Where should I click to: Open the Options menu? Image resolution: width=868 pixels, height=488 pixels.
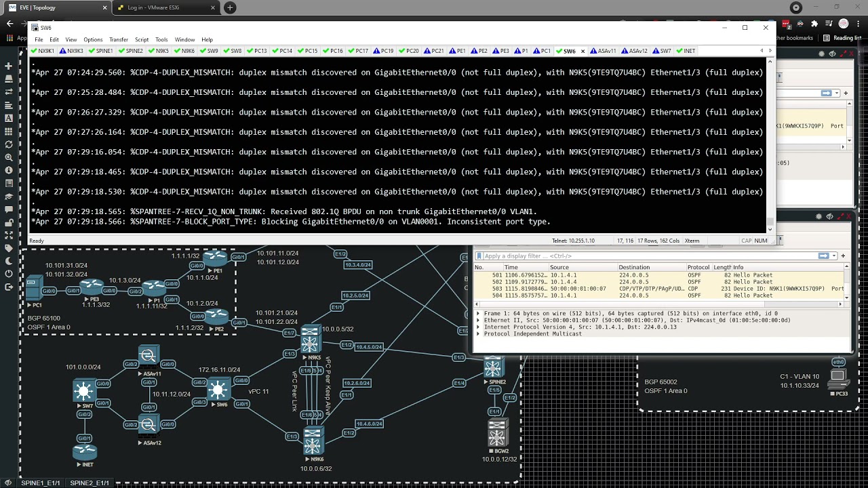tap(93, 40)
